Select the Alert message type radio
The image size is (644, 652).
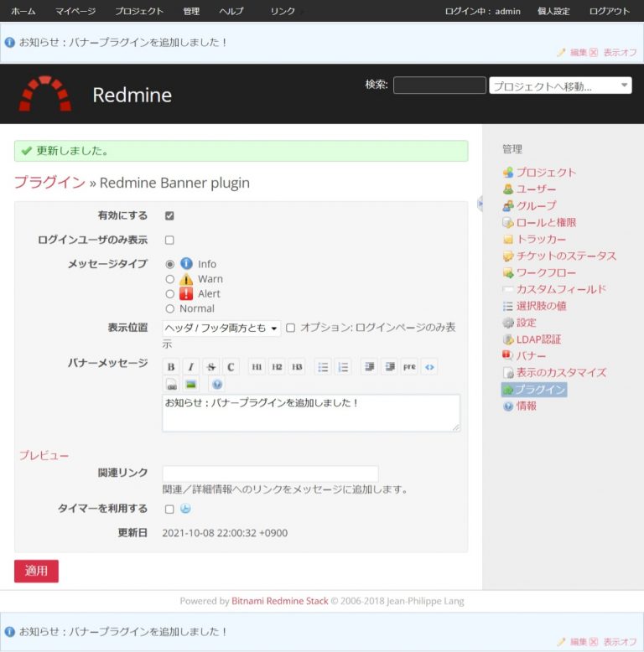tap(169, 294)
